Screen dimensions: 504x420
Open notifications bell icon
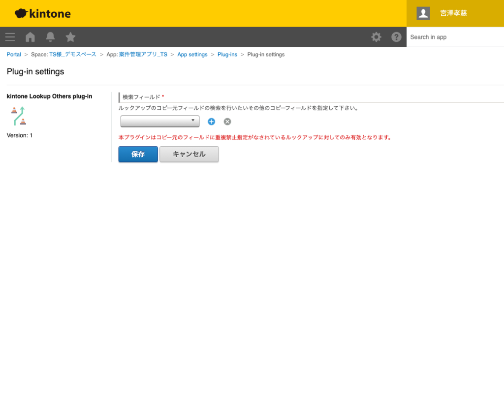click(50, 37)
